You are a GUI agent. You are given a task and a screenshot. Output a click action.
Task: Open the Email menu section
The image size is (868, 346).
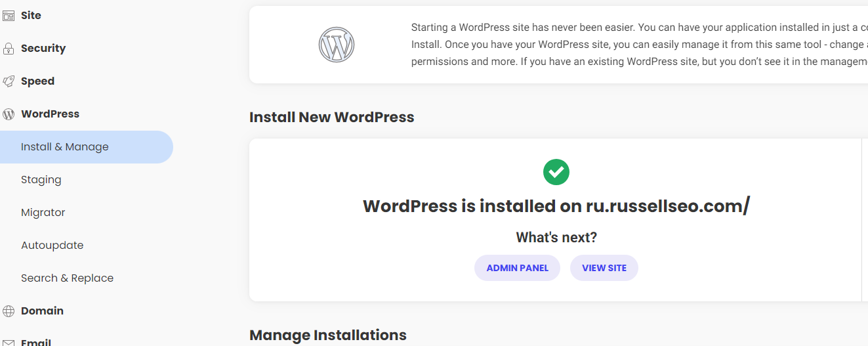pyautogui.click(x=36, y=342)
